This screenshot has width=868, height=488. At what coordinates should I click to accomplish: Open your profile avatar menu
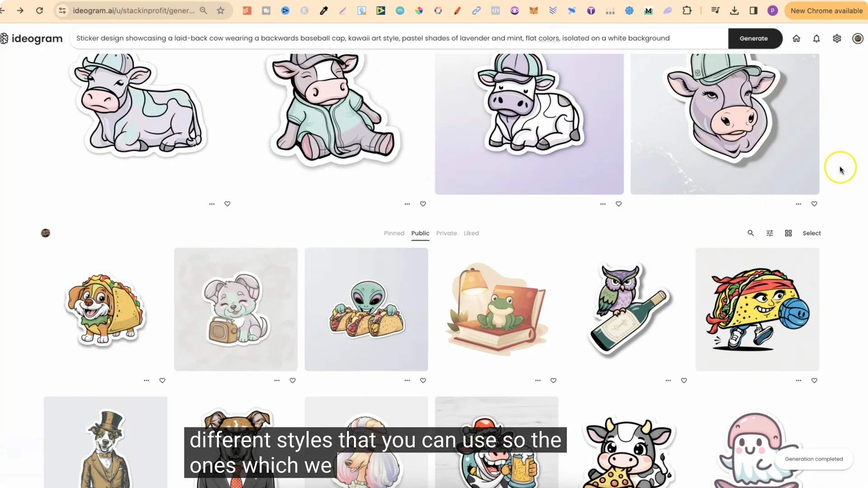coord(857,38)
